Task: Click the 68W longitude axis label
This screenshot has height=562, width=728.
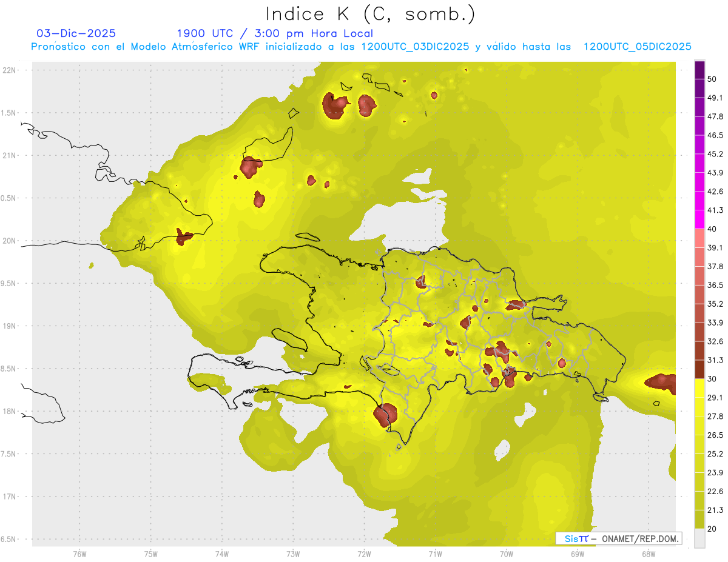Action: (648, 554)
